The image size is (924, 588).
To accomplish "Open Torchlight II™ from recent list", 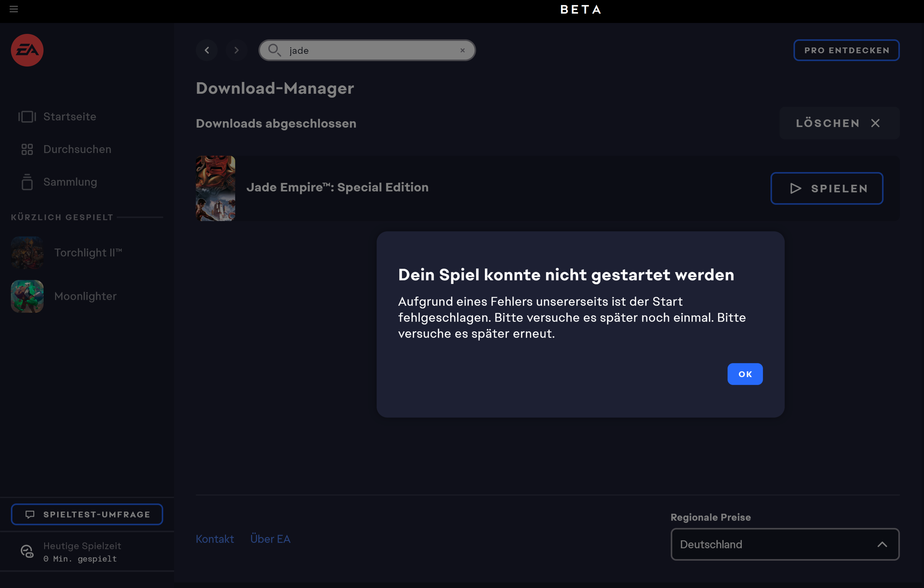I will tap(88, 252).
